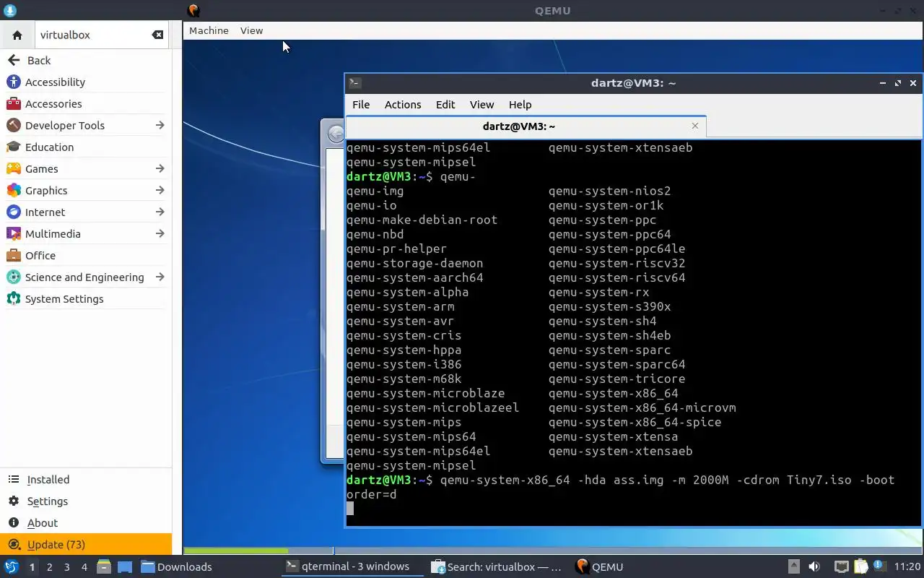
Task: Expand the Games submenu arrow
Action: point(160,168)
